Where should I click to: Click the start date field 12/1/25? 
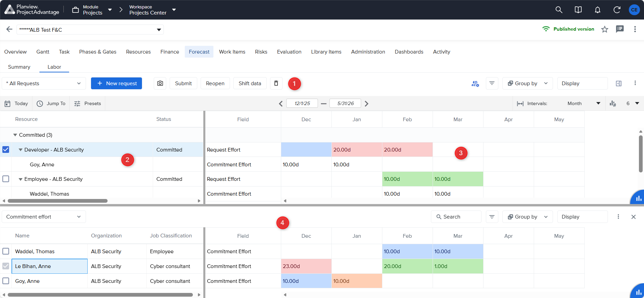pos(302,103)
